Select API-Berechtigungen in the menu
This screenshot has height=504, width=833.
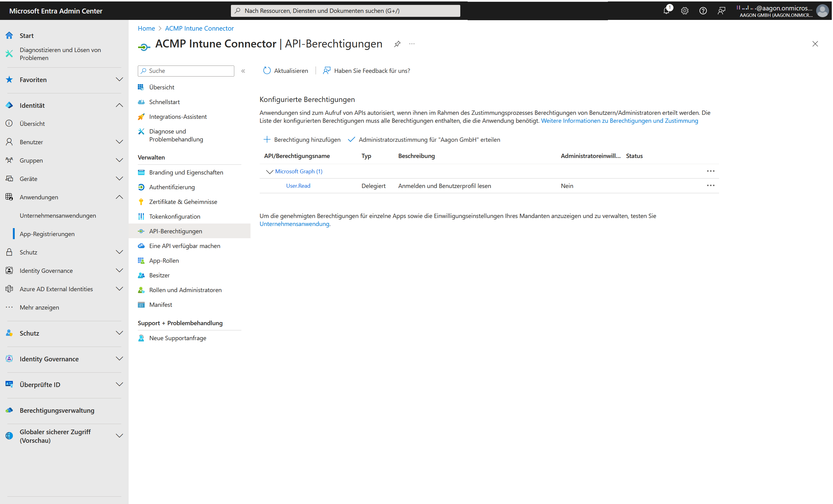pyautogui.click(x=189, y=231)
